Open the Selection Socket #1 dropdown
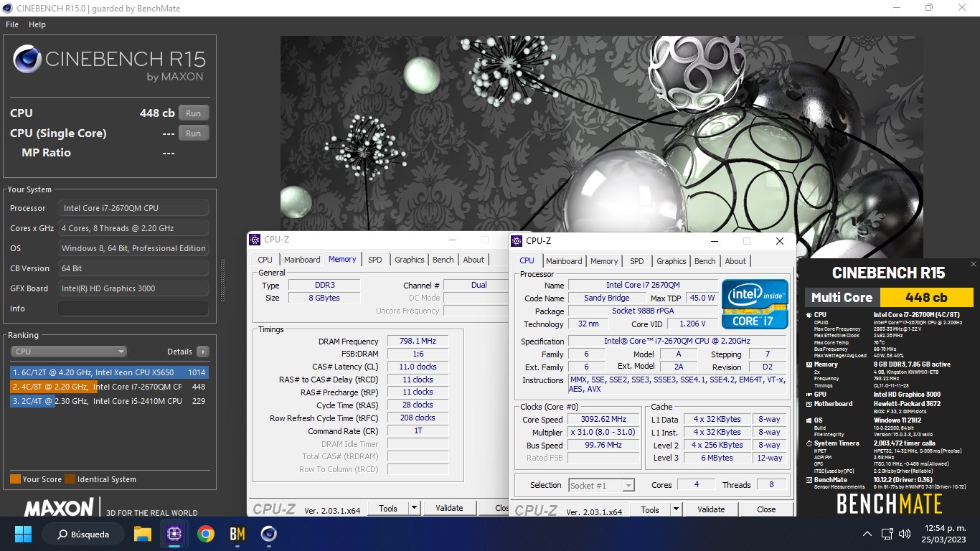 point(601,486)
